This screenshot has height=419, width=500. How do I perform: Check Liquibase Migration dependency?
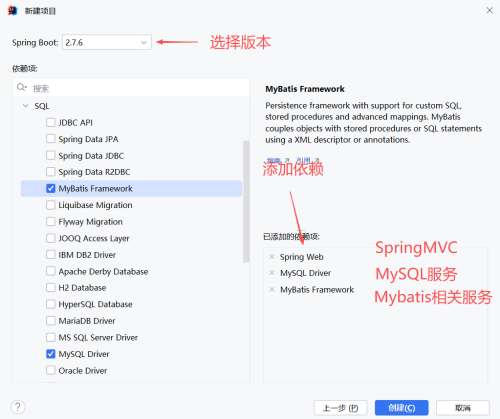click(51, 205)
